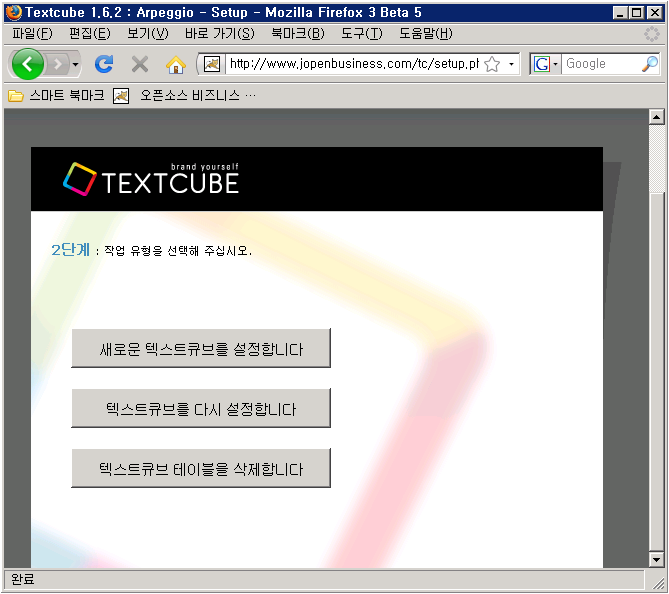Open the 북마크(B) menu
Screen dimensions: 669x594
point(297,33)
